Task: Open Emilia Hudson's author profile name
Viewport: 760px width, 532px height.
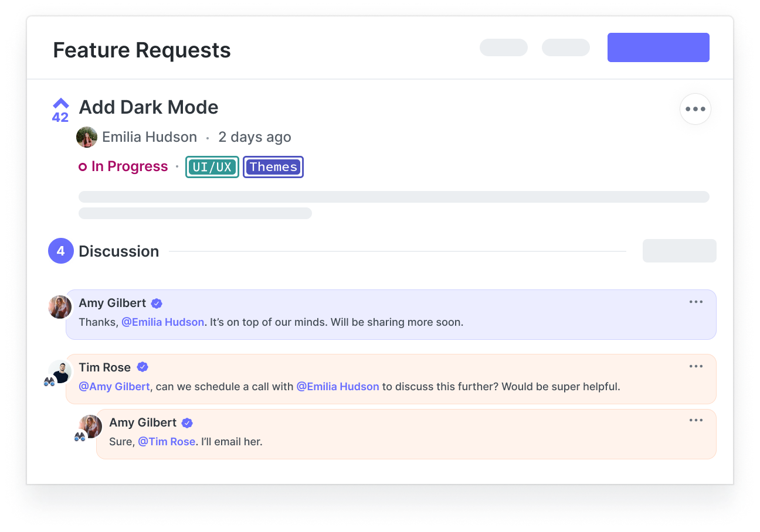Action: (150, 137)
